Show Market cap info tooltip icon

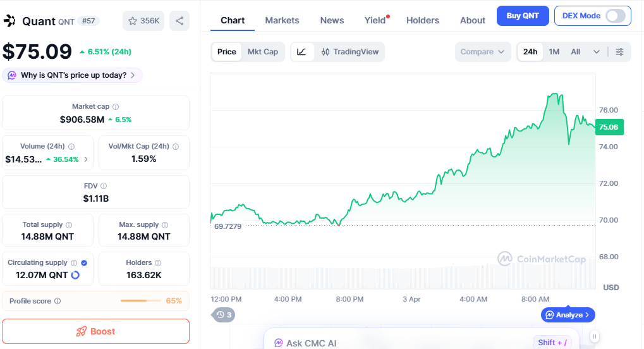tap(116, 107)
